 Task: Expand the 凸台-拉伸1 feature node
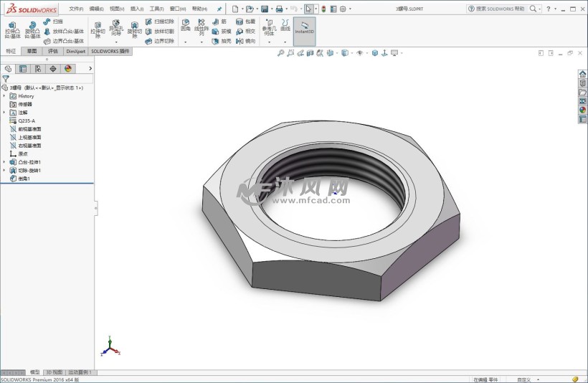[x=4, y=162]
